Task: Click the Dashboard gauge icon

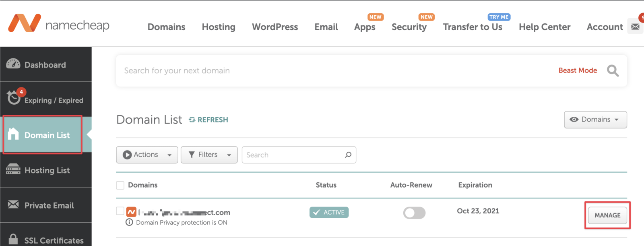Action: pos(13,64)
